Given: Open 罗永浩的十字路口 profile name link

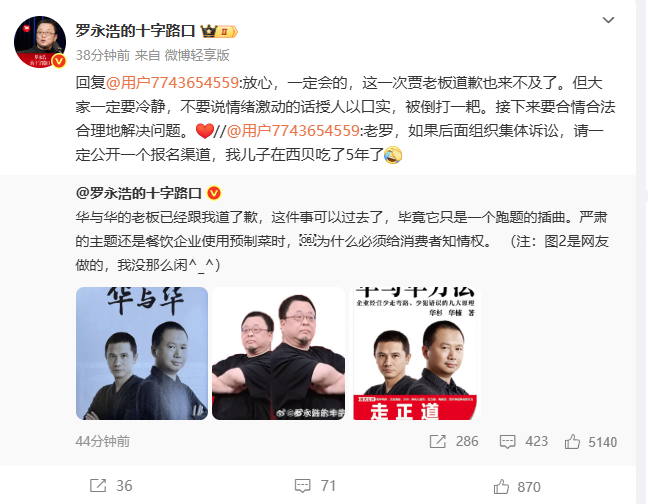Looking at the screenshot, I should click(135, 31).
